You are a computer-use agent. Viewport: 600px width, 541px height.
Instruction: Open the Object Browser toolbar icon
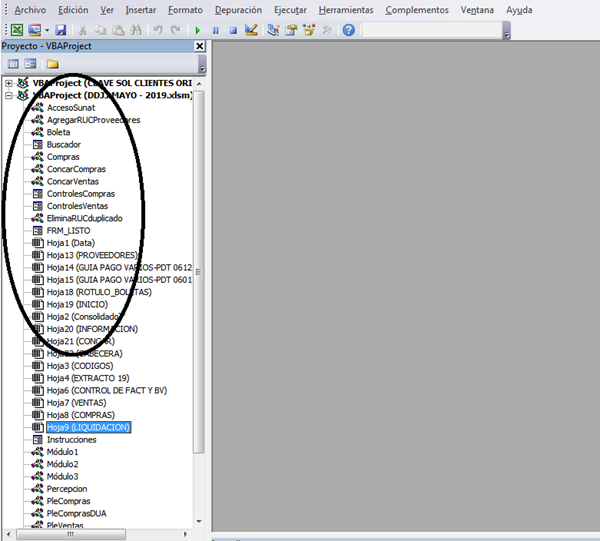[x=309, y=30]
